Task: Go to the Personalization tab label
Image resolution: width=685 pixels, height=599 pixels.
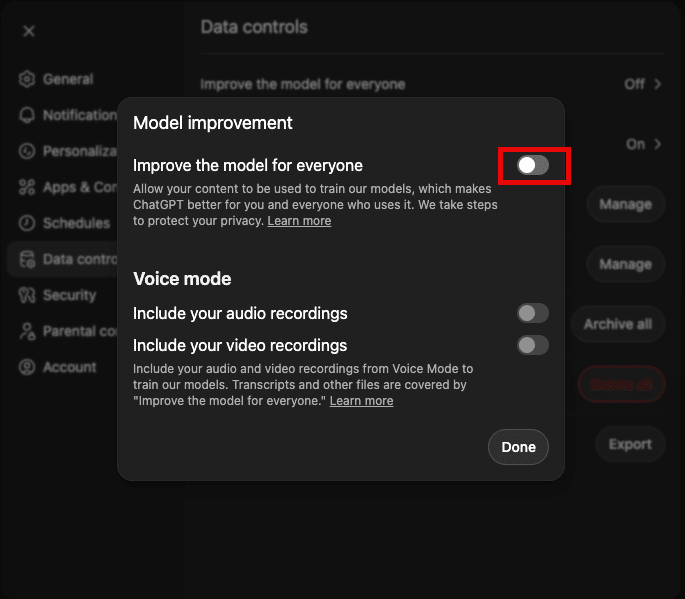Action: click(x=80, y=151)
